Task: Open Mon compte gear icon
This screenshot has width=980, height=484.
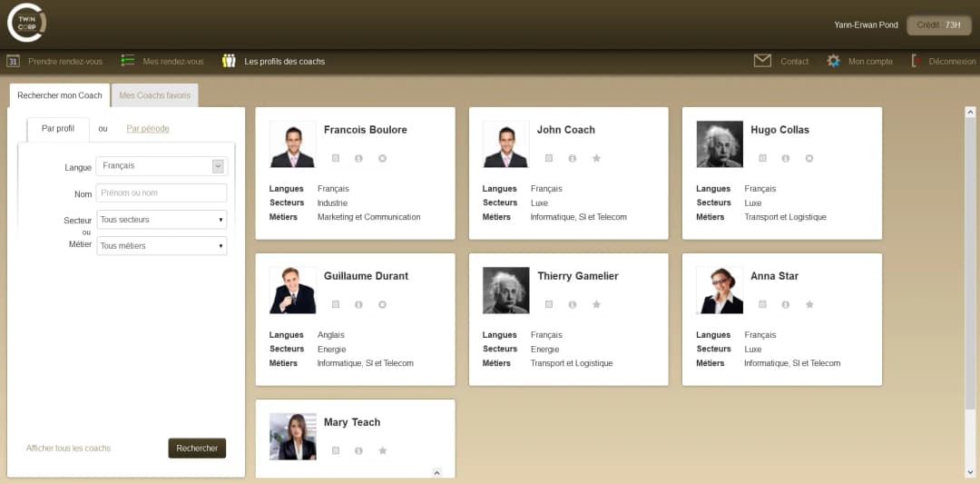Action: click(x=833, y=61)
